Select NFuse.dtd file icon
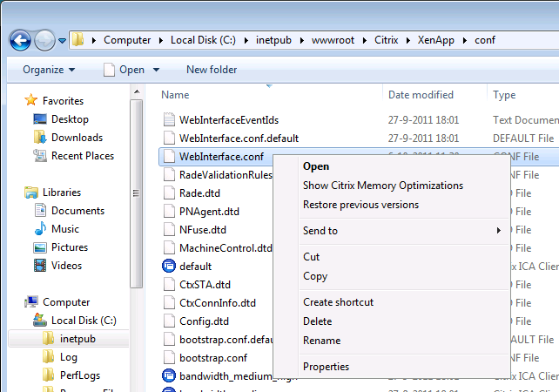This screenshot has width=559, height=392. point(169,229)
